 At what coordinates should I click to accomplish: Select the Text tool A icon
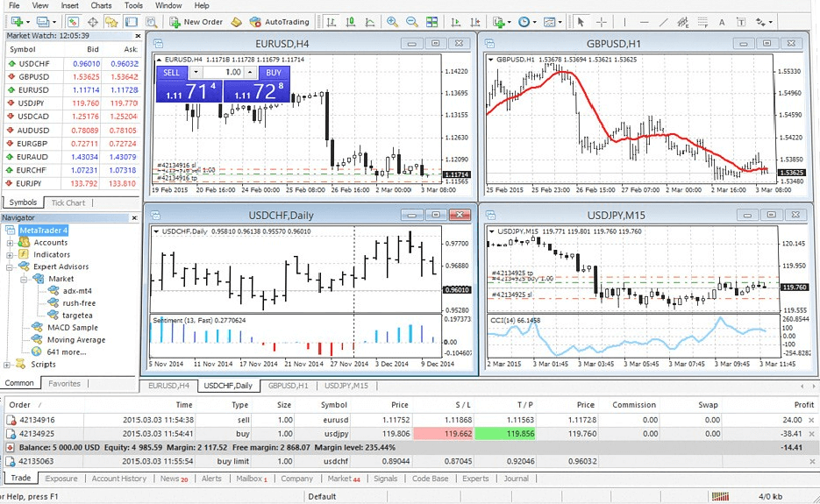tap(722, 22)
